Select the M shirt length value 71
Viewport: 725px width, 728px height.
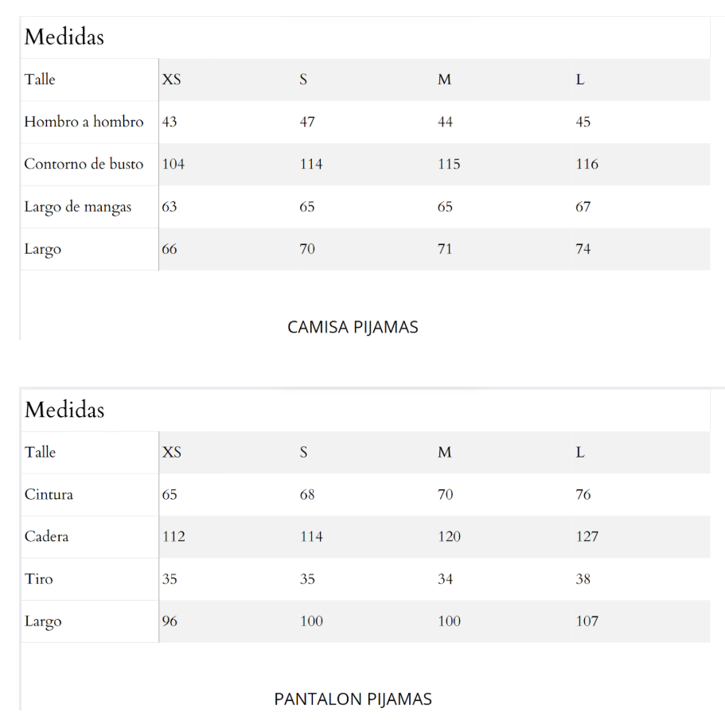coord(445,249)
